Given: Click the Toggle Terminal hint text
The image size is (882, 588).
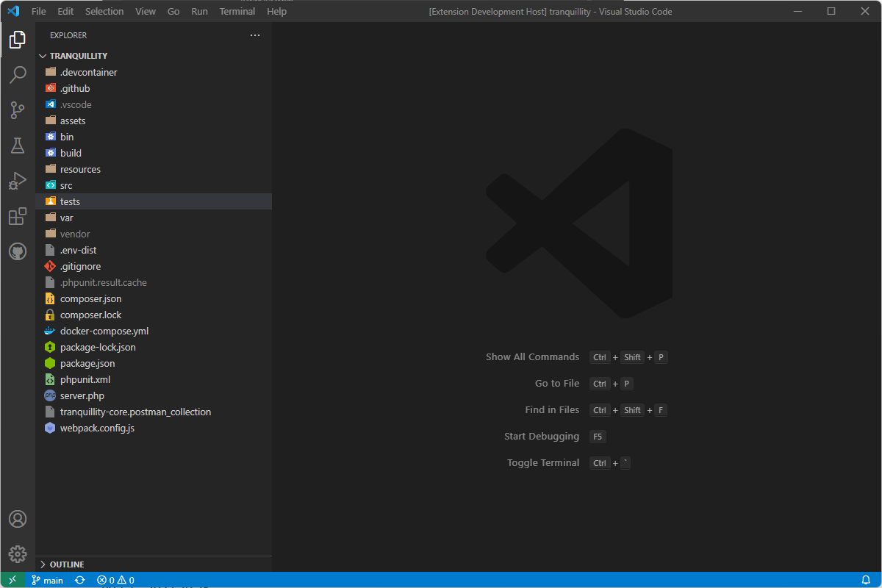Looking at the screenshot, I should [543, 463].
